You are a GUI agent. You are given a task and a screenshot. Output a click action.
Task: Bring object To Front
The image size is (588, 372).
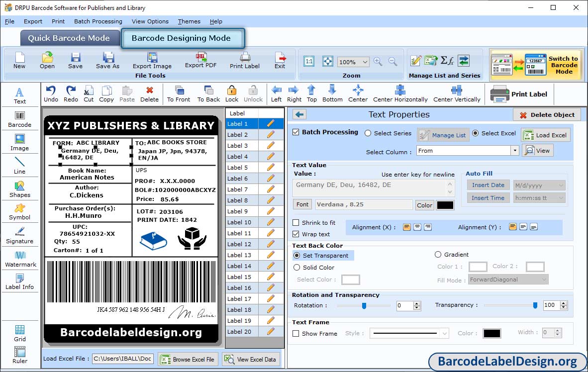click(x=179, y=94)
